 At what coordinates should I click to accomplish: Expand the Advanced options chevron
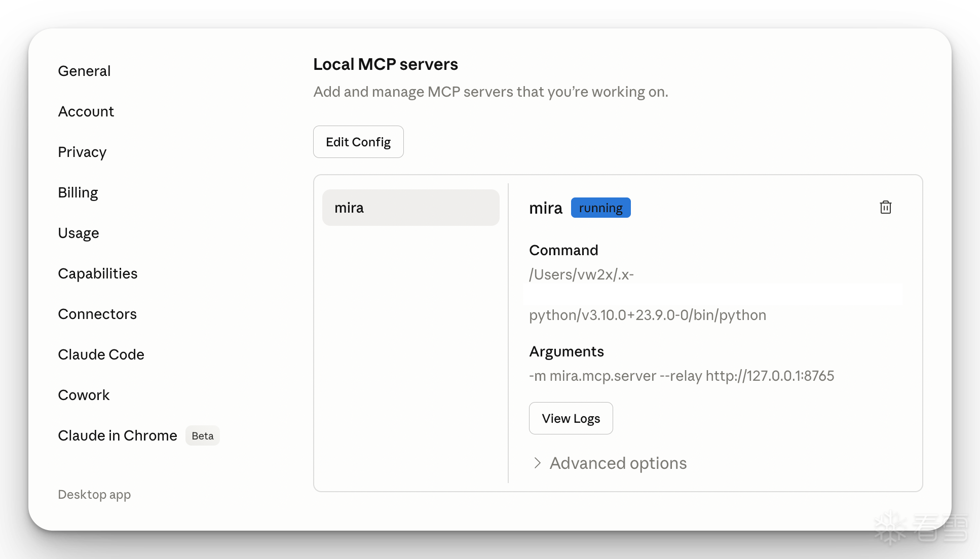pyautogui.click(x=537, y=463)
